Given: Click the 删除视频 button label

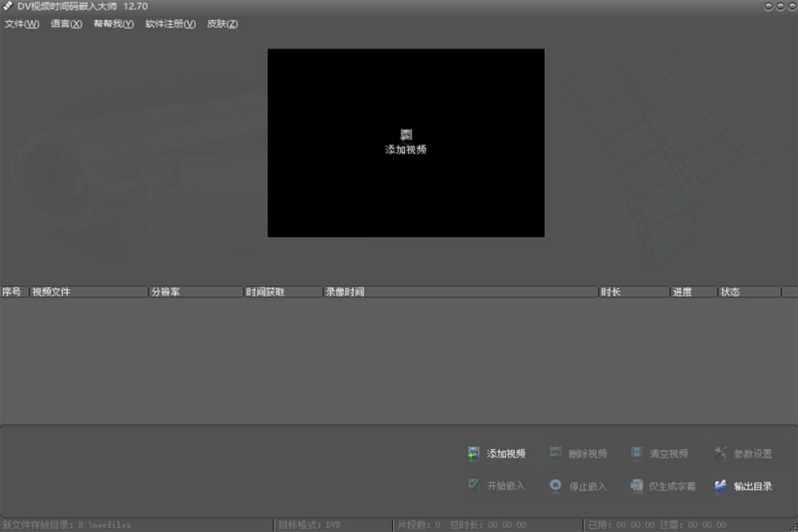Looking at the screenshot, I should 588,454.
